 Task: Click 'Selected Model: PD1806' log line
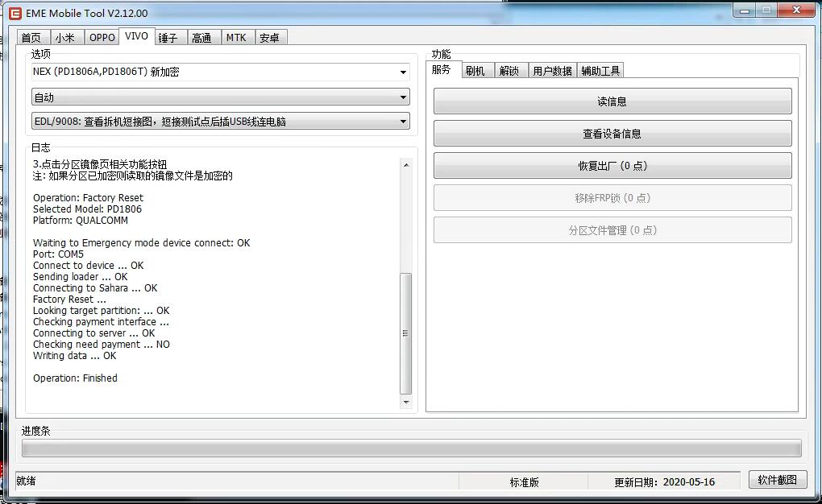coord(87,209)
